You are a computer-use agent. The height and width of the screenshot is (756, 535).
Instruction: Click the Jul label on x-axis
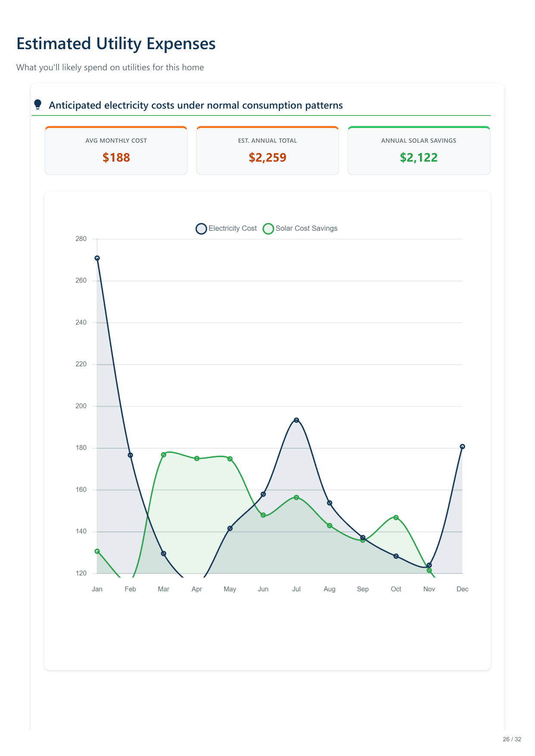296,589
